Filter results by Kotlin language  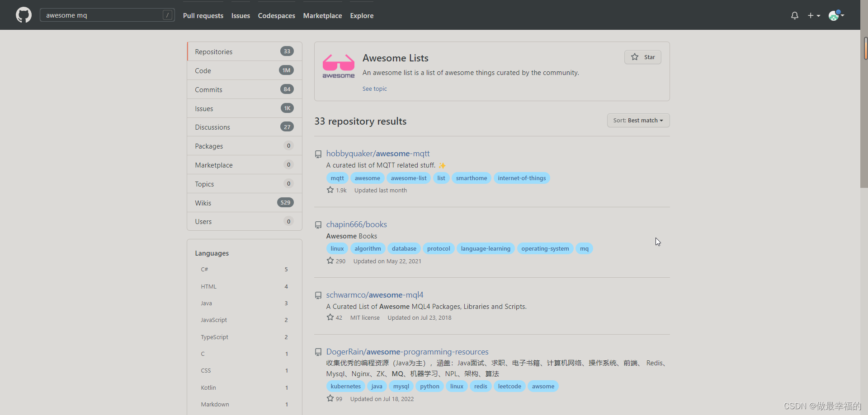click(x=245, y=387)
